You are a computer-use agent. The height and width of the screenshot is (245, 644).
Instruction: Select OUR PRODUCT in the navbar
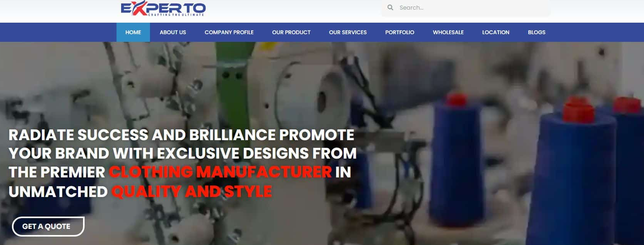coord(291,32)
